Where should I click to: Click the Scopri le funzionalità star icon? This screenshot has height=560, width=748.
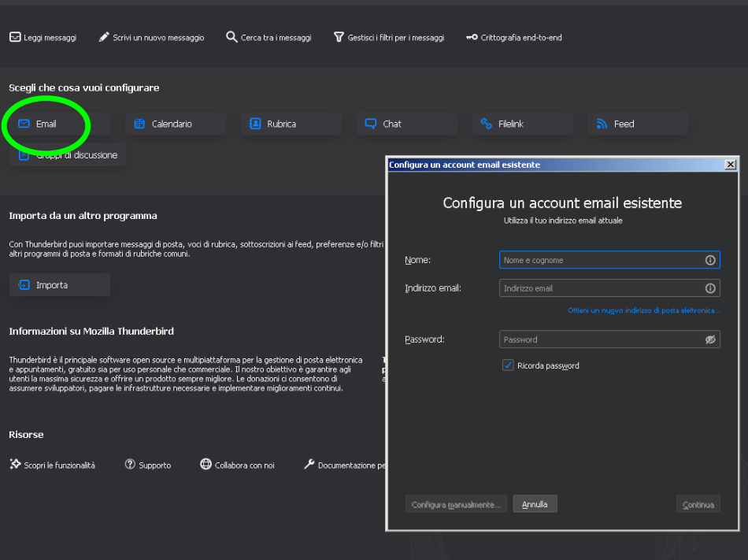click(15, 464)
